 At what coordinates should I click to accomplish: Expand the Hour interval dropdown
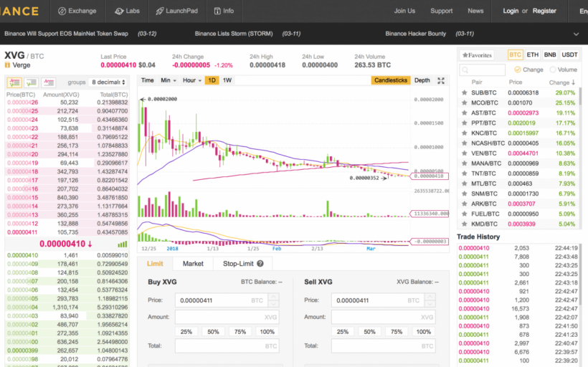pyautogui.click(x=192, y=81)
